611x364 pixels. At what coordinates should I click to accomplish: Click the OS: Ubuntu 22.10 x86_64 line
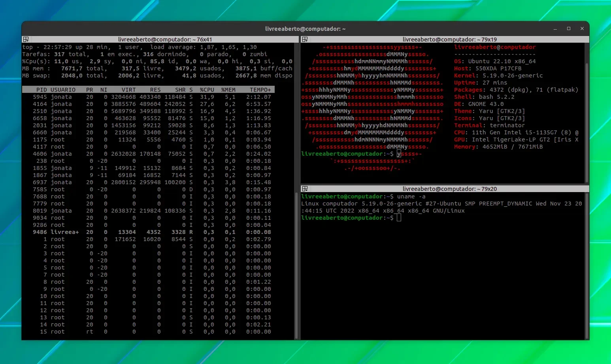pyautogui.click(x=495, y=61)
